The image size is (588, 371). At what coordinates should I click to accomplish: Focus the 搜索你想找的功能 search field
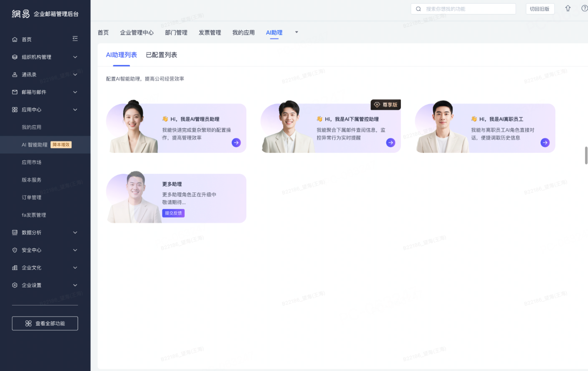(463, 9)
